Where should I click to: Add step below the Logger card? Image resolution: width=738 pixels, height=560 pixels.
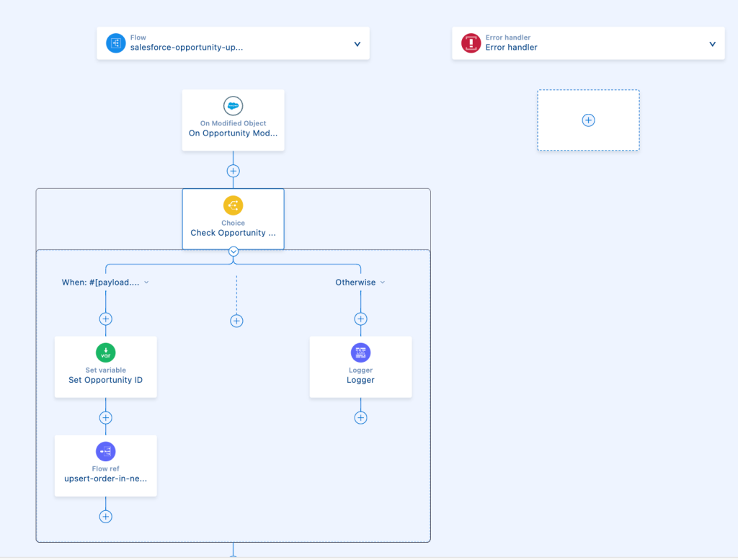click(360, 418)
